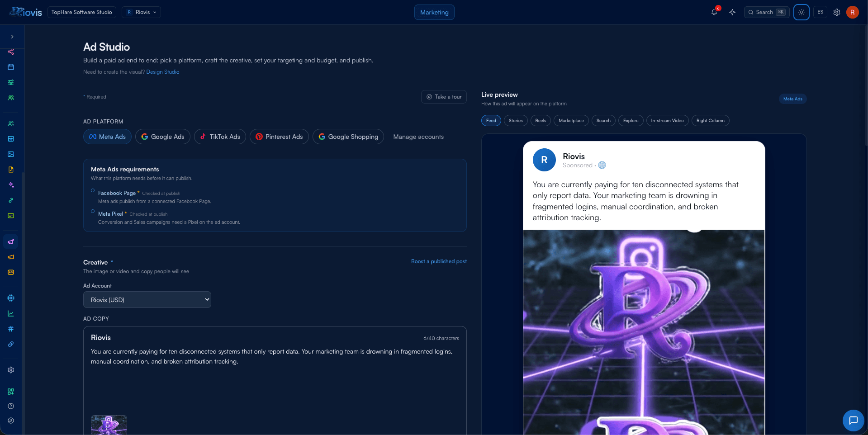Open the storefront icon in sidebar
Screen dimensions: 868x435
(11, 139)
